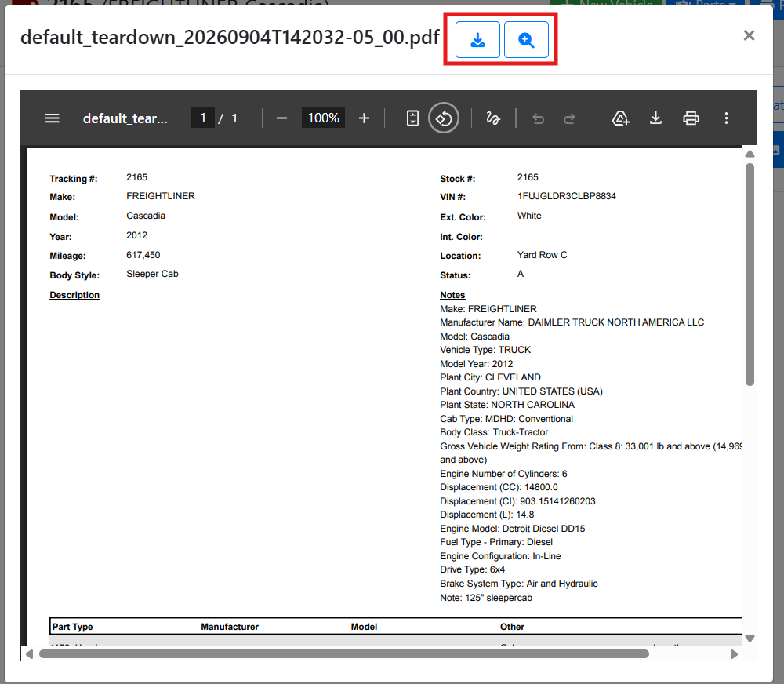Click the Sleeper Cab body style value
This screenshot has width=784, height=684.
click(x=153, y=275)
